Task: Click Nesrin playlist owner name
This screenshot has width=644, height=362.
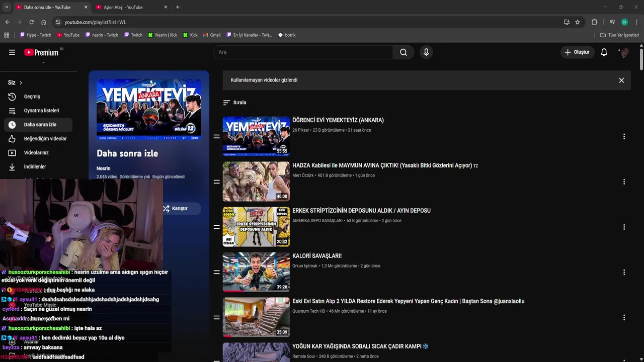Action: (103, 168)
